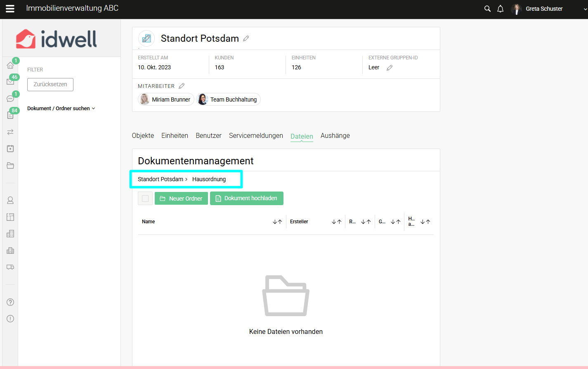The height and width of the screenshot is (369, 588).
Task: Toggle the select-all files checkbox
Action: click(x=145, y=199)
